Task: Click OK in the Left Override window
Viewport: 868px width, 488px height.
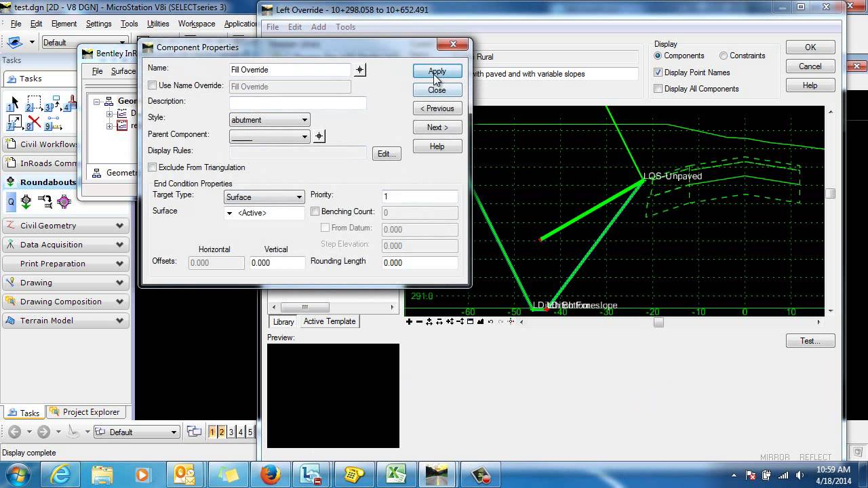Action: tap(810, 47)
